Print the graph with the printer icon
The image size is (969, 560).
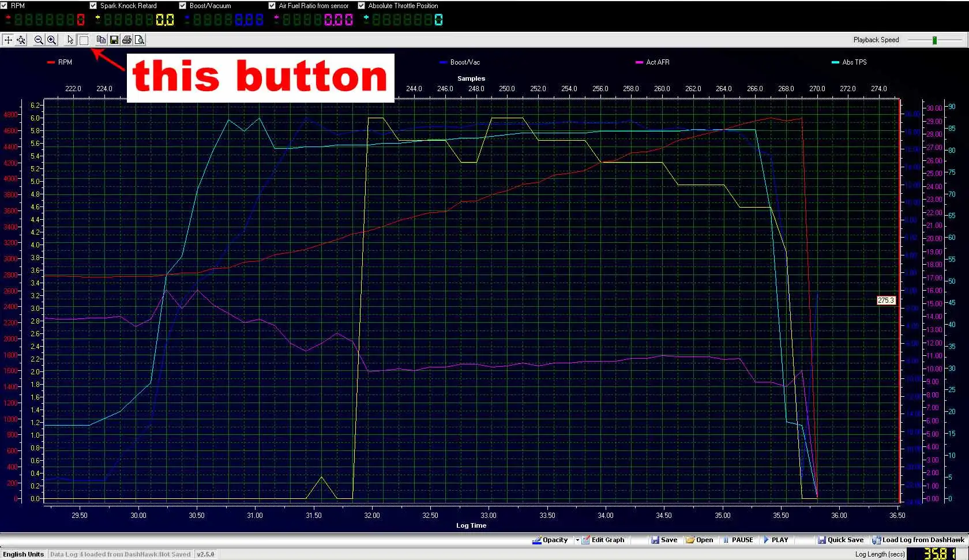pyautogui.click(x=126, y=40)
